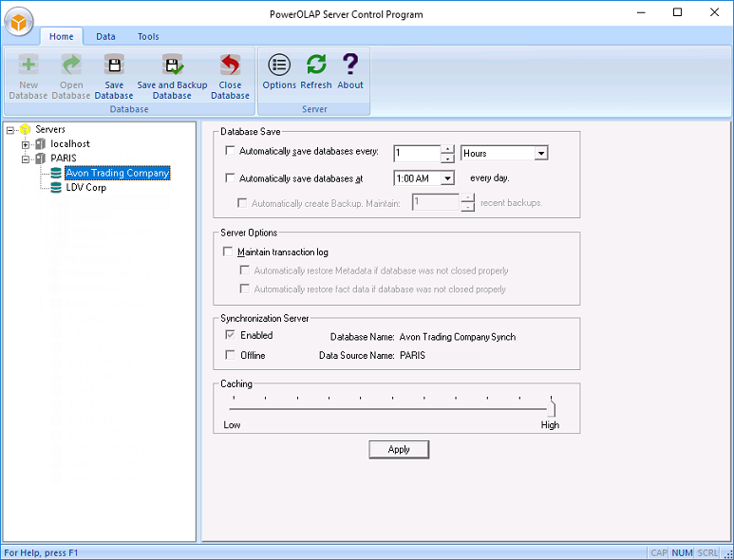The height and width of the screenshot is (560, 734).
Task: Click the Caching slider handle
Action: (x=552, y=408)
